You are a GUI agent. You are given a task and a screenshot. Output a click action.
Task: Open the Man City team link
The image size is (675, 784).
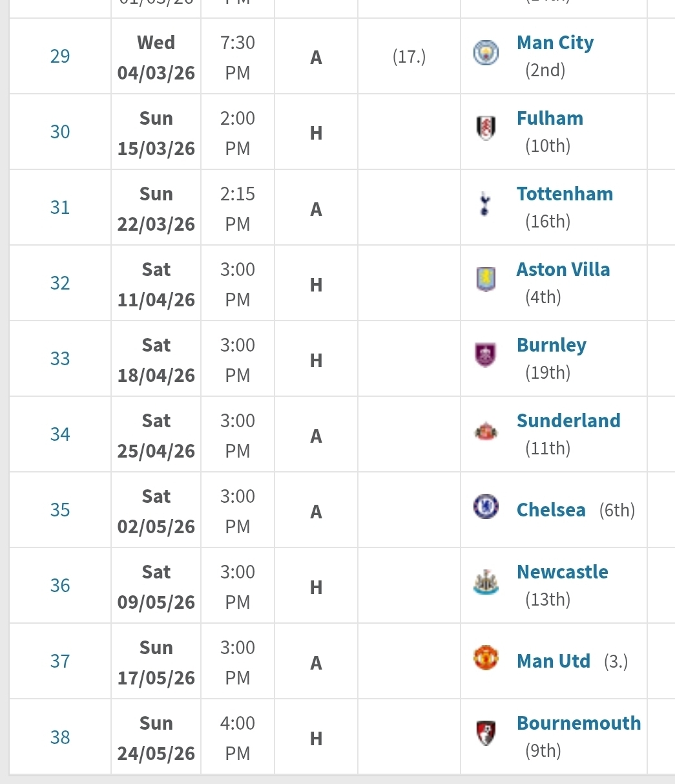(555, 43)
